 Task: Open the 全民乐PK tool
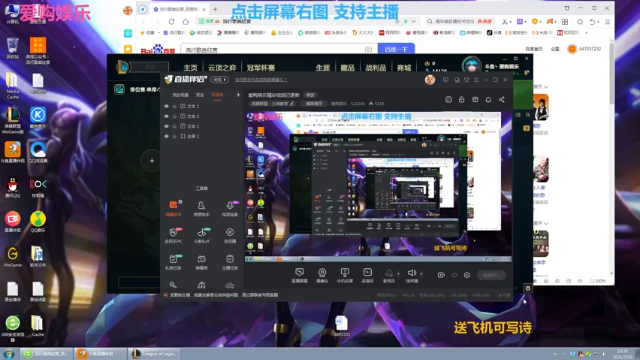173,235
